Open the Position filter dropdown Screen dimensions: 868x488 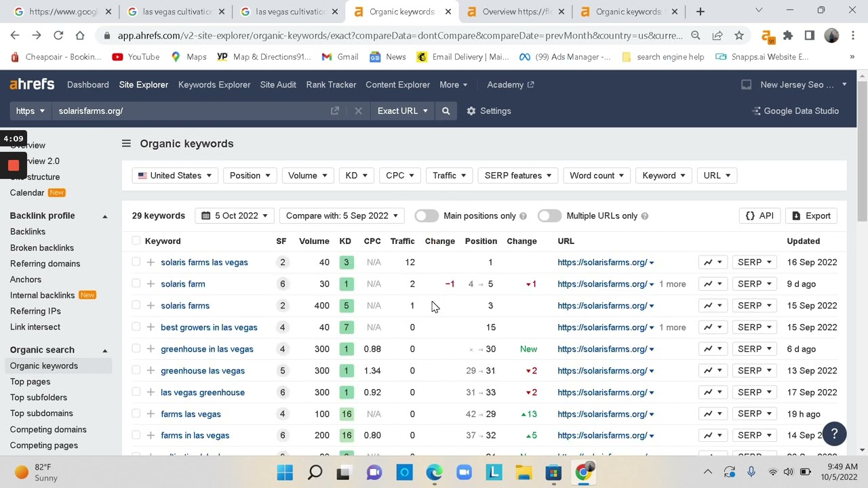tap(250, 176)
